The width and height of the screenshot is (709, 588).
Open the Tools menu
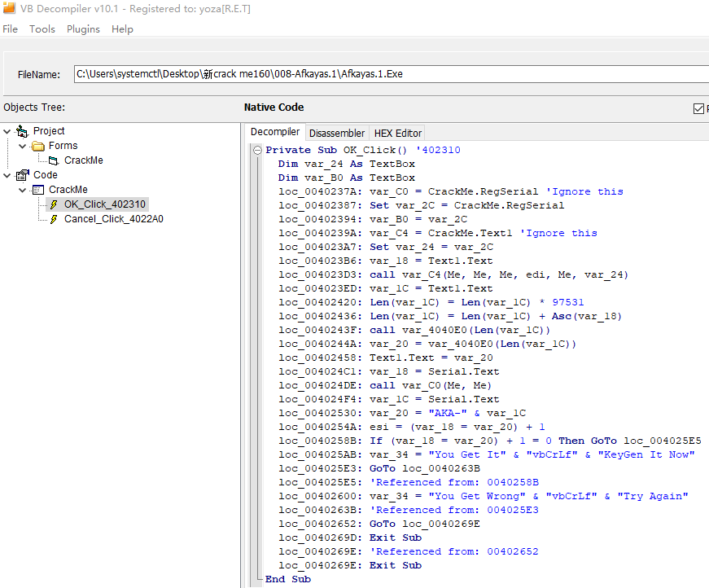(42, 29)
